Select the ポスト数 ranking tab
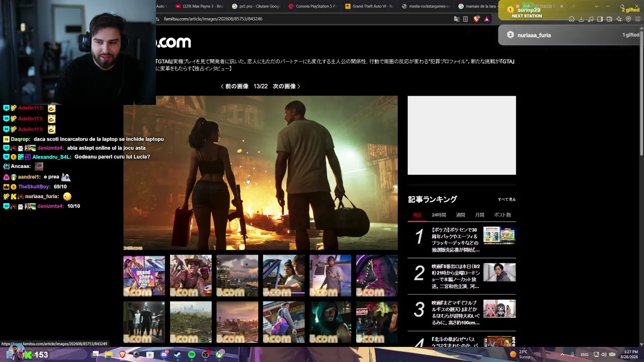This screenshot has width=644, height=362. pyautogui.click(x=502, y=215)
